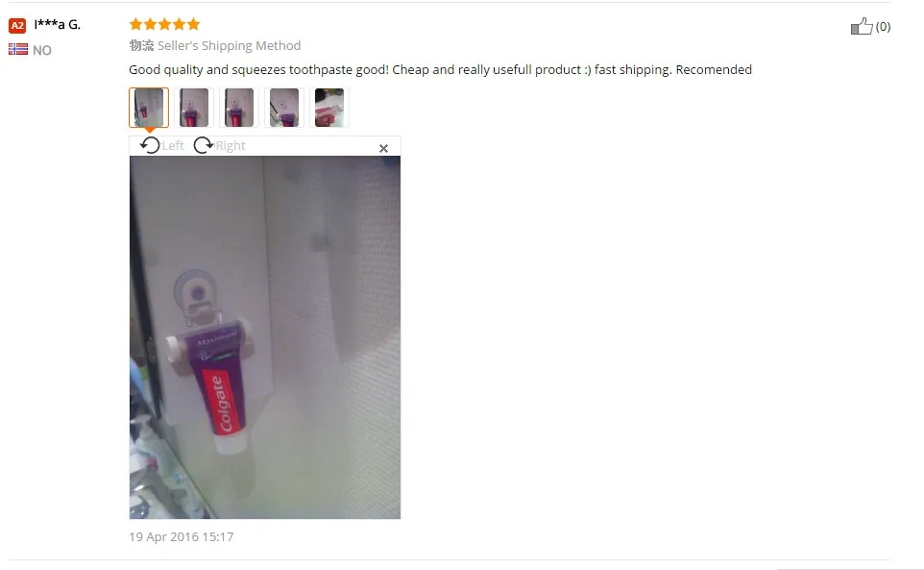Click the enlarged Colgate toothpaste photo

pos(264,337)
